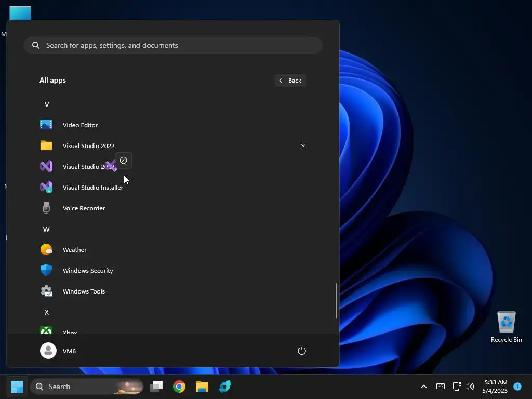The width and height of the screenshot is (532, 399).
Task: Click the Voice Recorder label
Action: (84, 208)
